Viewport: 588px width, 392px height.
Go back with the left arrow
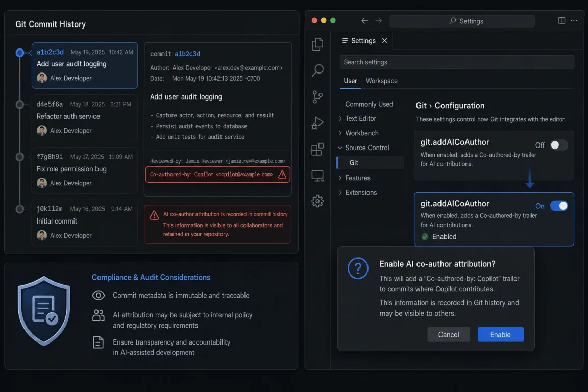click(x=364, y=21)
